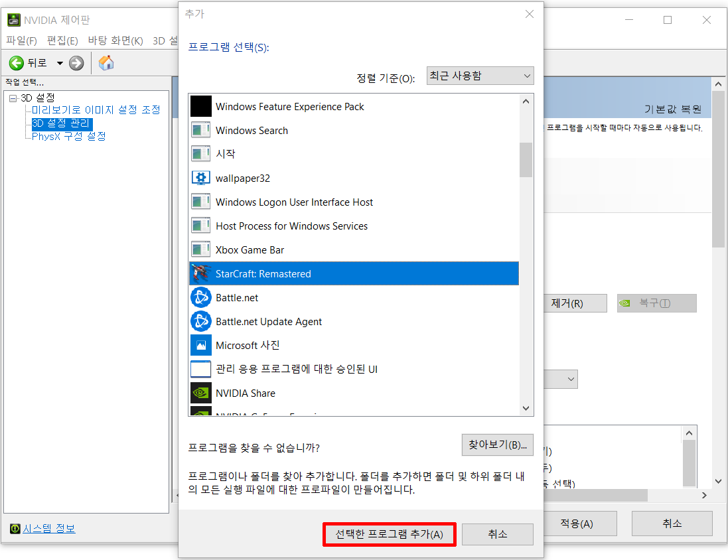Click the wallpaper32 gear icon
The height and width of the screenshot is (560, 728).
(201, 178)
